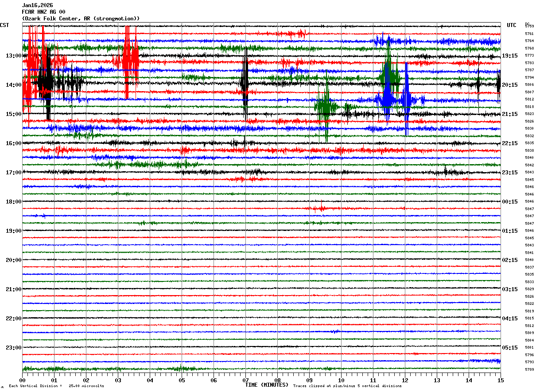536x392 pixels.
Task: Click minute 05 on the time axis
Action: point(182,380)
